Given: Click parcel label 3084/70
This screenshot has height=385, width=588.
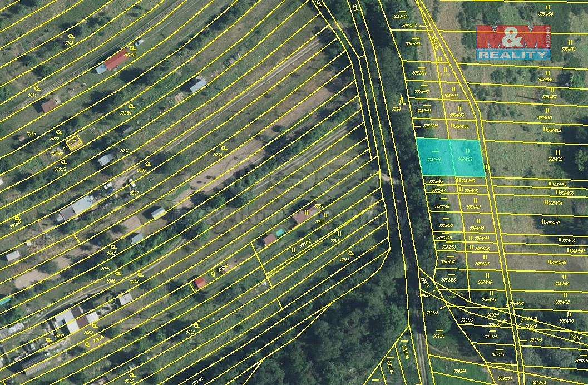Looking at the screenshot, I should 566,321.
